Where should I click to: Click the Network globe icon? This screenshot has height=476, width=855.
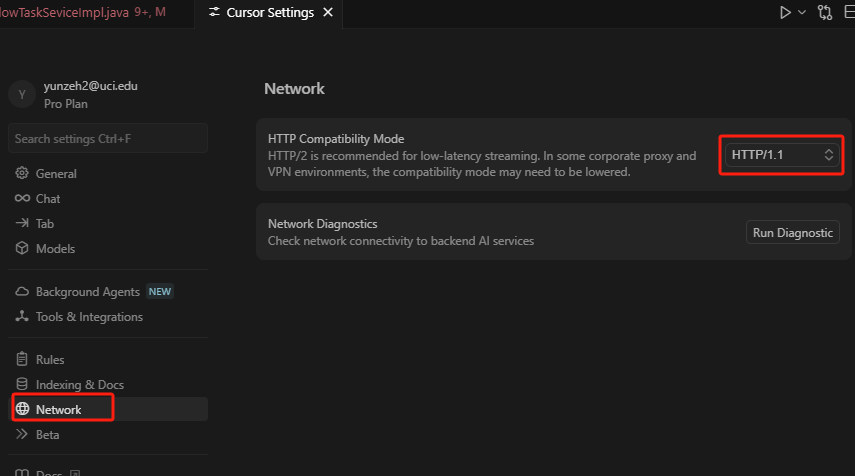click(22, 408)
